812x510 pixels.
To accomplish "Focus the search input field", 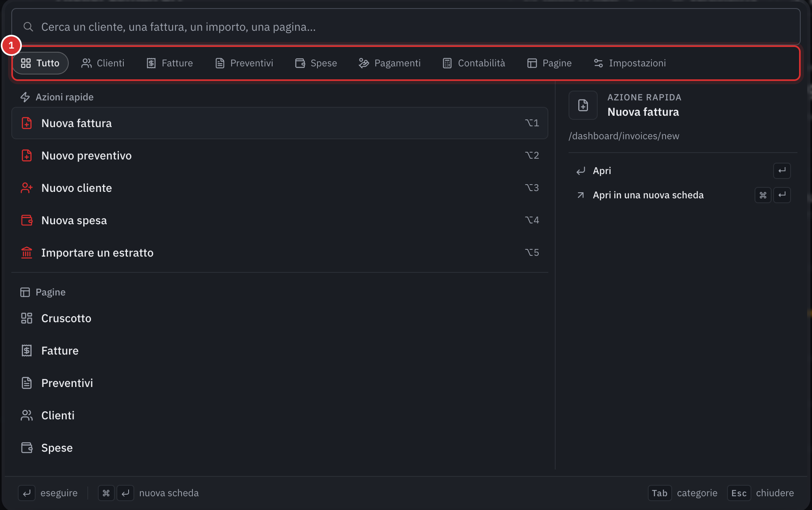I will [x=406, y=27].
